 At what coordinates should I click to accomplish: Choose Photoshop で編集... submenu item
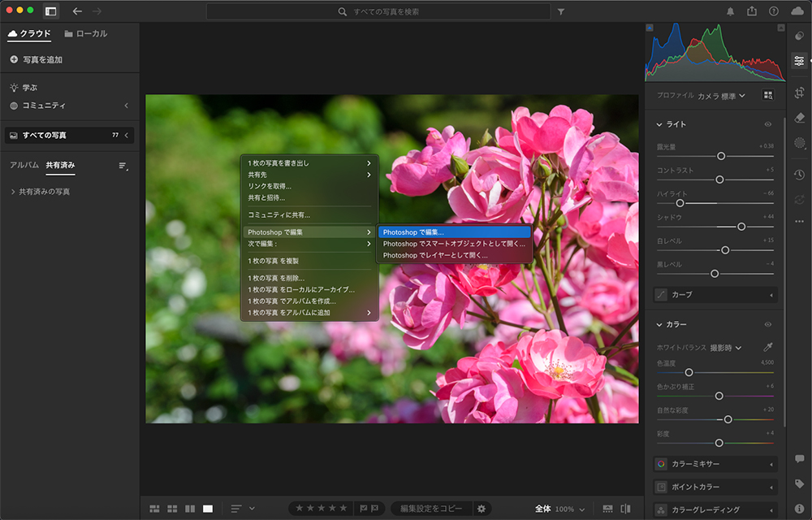[454, 232]
